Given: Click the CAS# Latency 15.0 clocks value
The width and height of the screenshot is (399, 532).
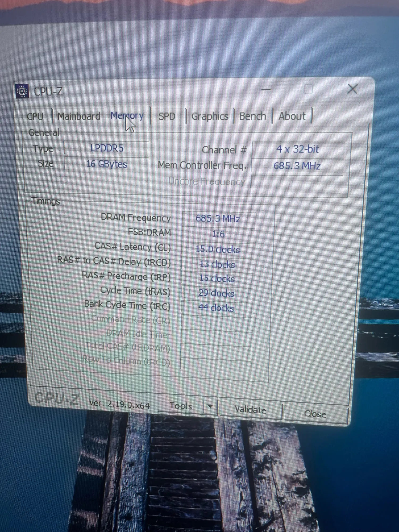Looking at the screenshot, I should tap(218, 249).
